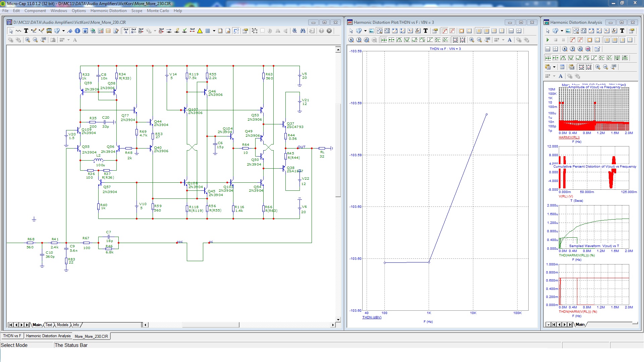Select the arrow pointer tool in schematic toolbar
This screenshot has height=362, width=644.
pos(11,31)
